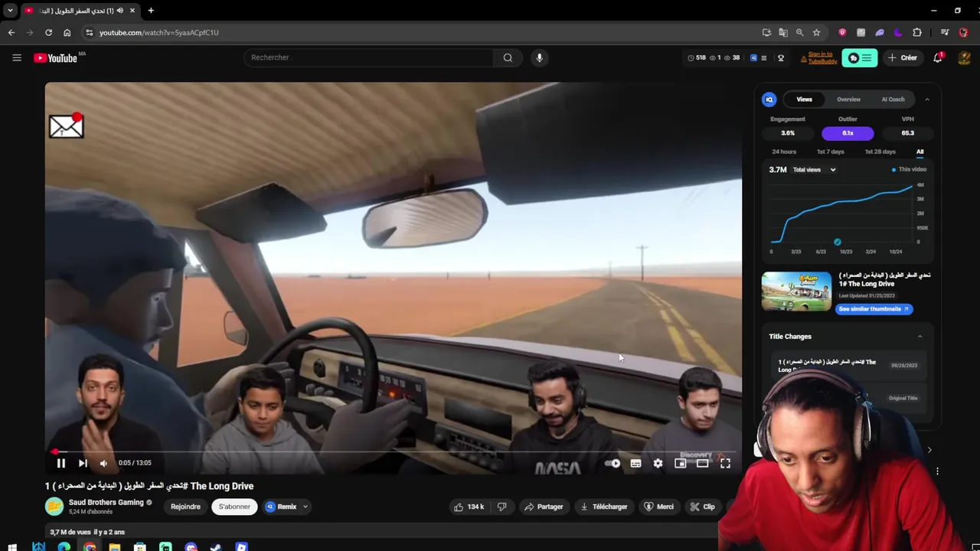The height and width of the screenshot is (551, 980).
Task: Click the blue vidIQ icon in header stats bar
Action: click(x=753, y=57)
